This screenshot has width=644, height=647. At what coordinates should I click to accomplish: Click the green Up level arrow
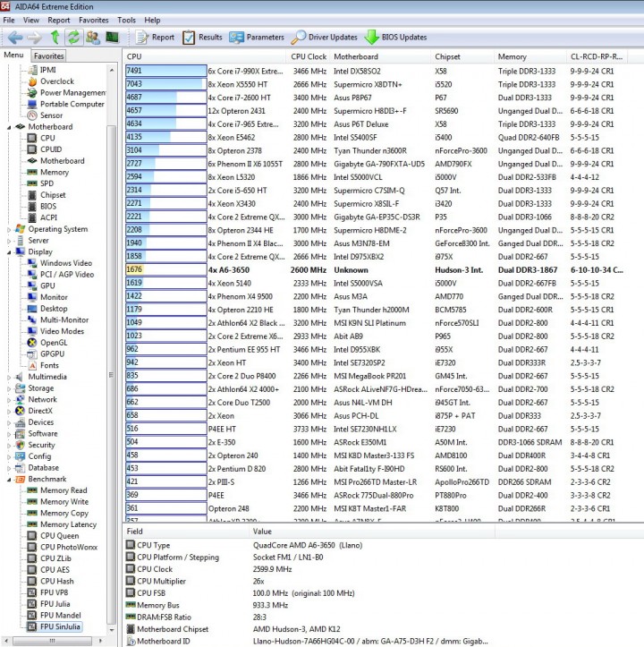[x=55, y=38]
